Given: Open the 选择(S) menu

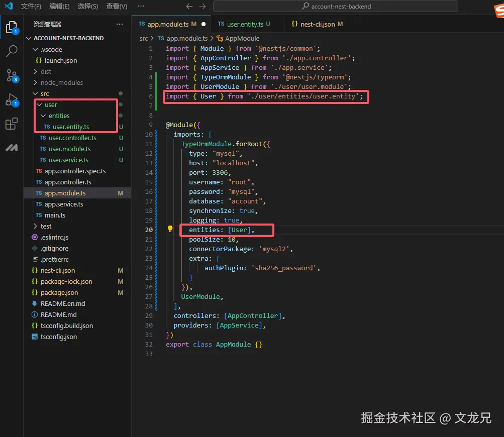Looking at the screenshot, I should pos(88,6).
